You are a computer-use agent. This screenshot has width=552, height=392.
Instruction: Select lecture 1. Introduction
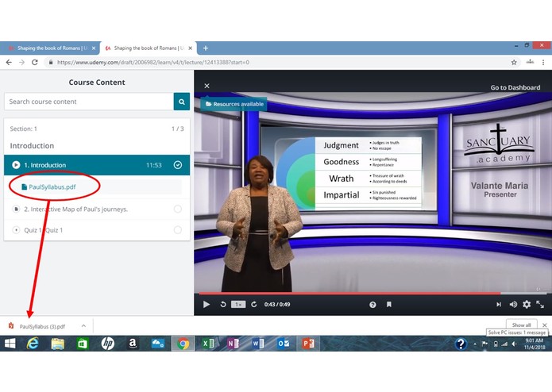(97, 165)
